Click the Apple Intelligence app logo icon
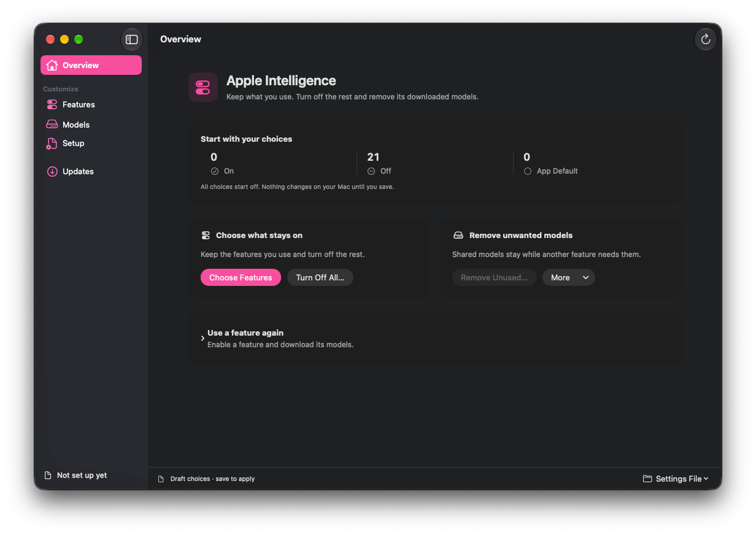The width and height of the screenshot is (756, 535). click(x=203, y=87)
